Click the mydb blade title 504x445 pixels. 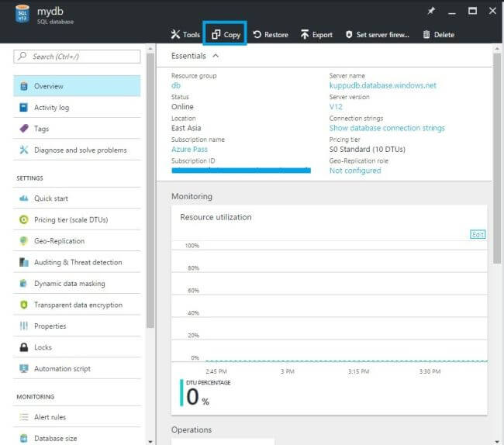point(50,12)
